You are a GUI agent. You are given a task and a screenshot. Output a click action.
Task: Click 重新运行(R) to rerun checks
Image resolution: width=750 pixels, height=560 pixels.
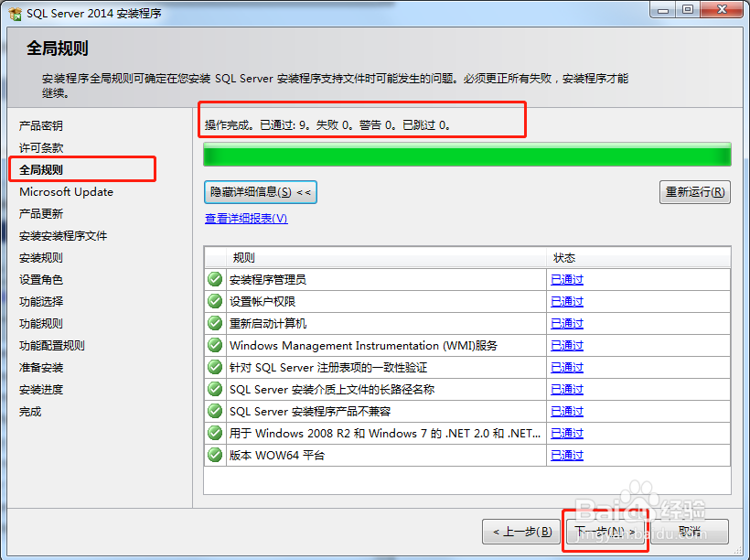[x=694, y=192]
